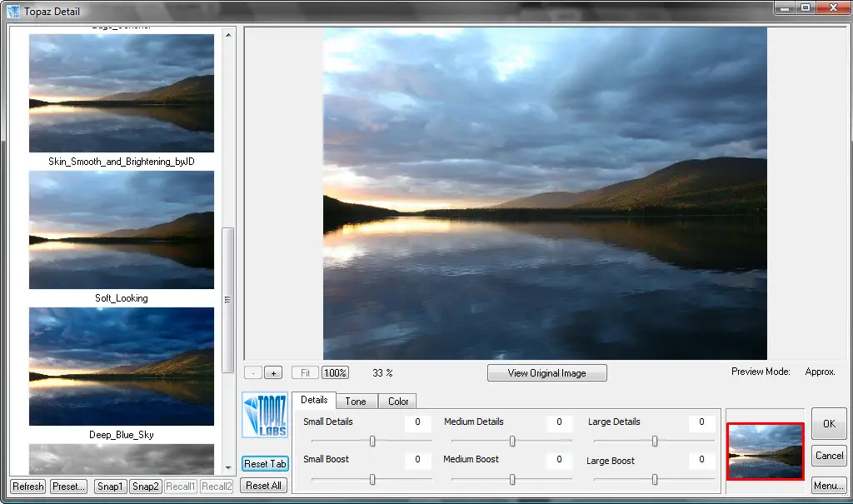This screenshot has width=853, height=504.
Task: Open the Tone tab
Action: click(x=356, y=402)
